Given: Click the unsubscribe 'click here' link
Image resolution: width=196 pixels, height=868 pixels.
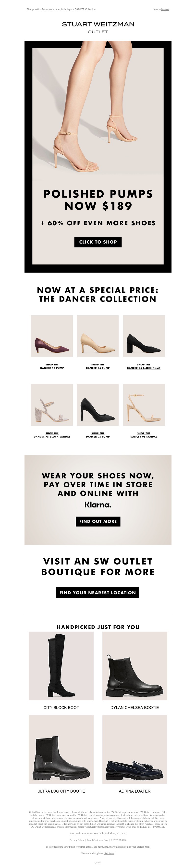Looking at the screenshot, I should (x=109, y=854).
